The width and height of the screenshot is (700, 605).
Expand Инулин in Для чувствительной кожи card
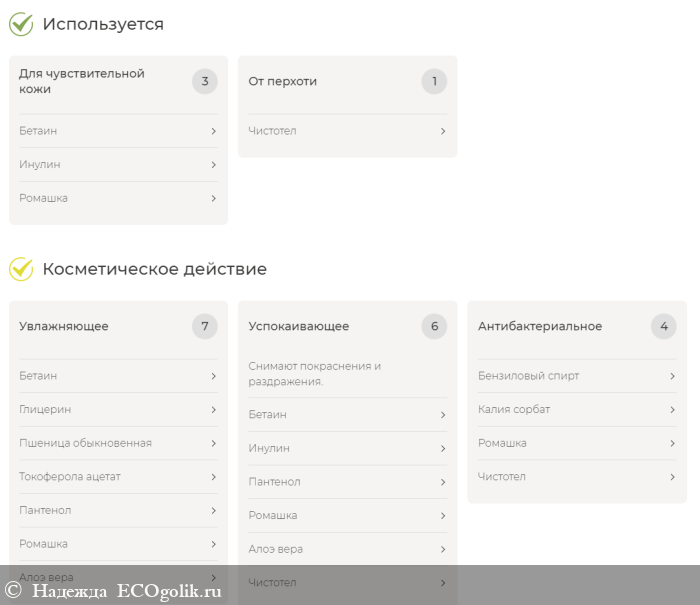coord(118,165)
